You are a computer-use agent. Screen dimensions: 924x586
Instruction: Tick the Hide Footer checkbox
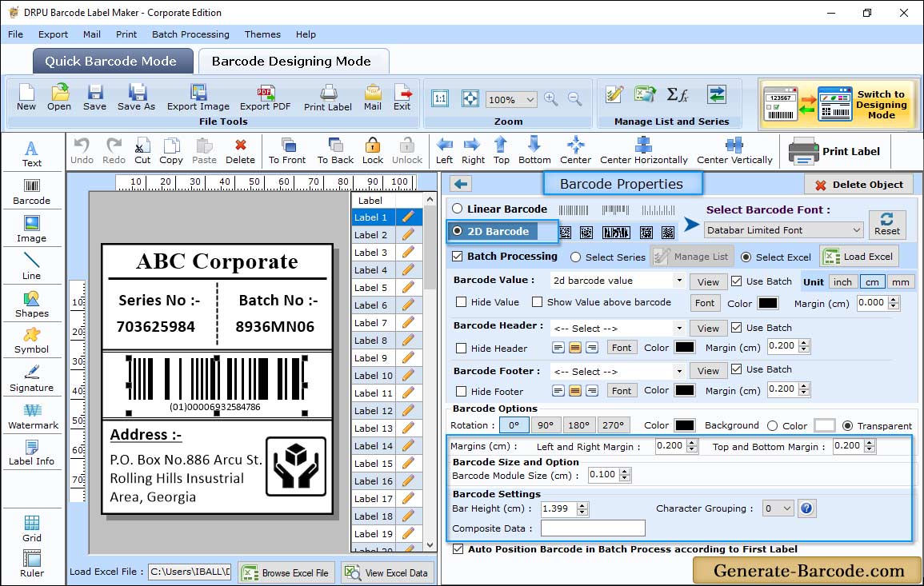coord(462,392)
